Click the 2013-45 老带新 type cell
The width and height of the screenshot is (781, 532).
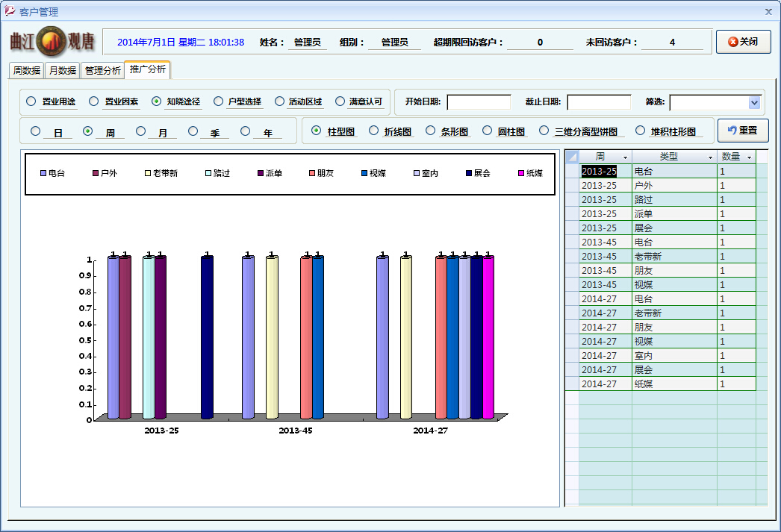[674, 256]
